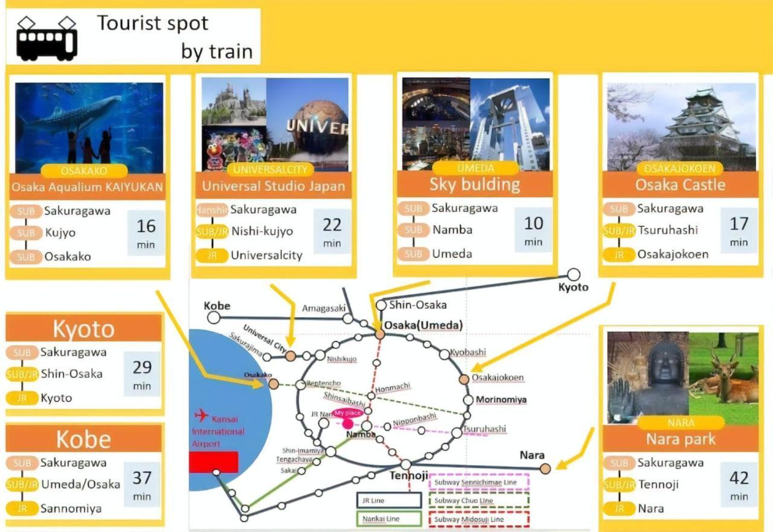Viewport: 773px width, 532px height.
Task: Open the Elmo characters photo
Action: (234, 147)
